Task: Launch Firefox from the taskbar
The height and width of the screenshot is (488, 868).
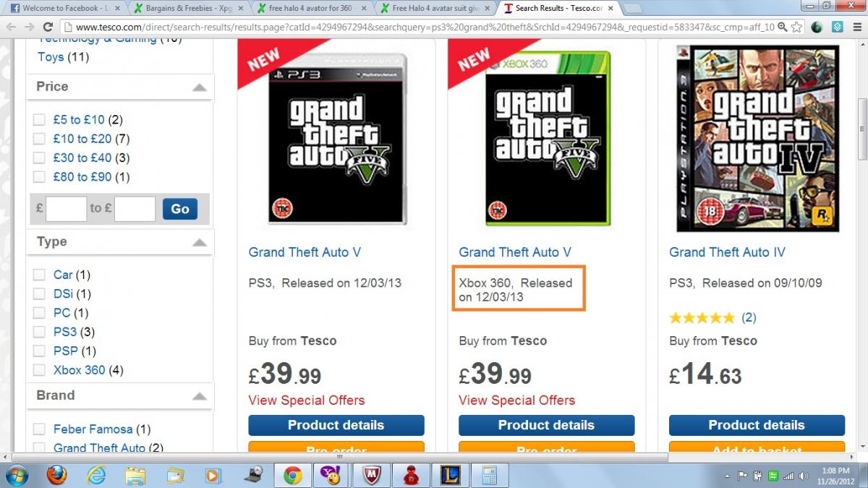Action: (x=56, y=475)
